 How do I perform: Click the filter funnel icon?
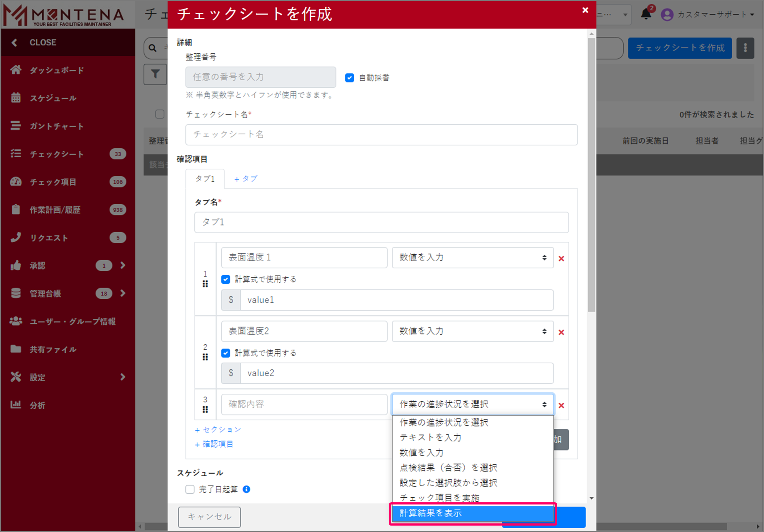(x=155, y=74)
